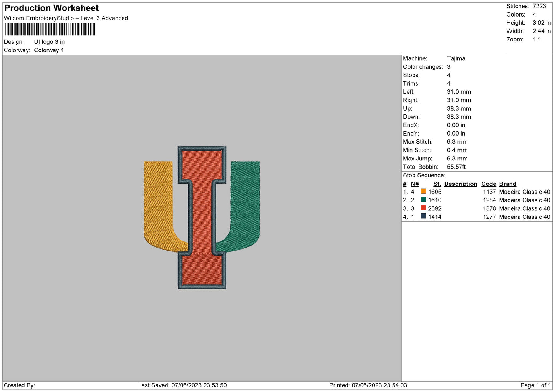Viewport: 555px width, 392px height.
Task: Click the min stitch value '0.4 mm'
Action: (457, 150)
